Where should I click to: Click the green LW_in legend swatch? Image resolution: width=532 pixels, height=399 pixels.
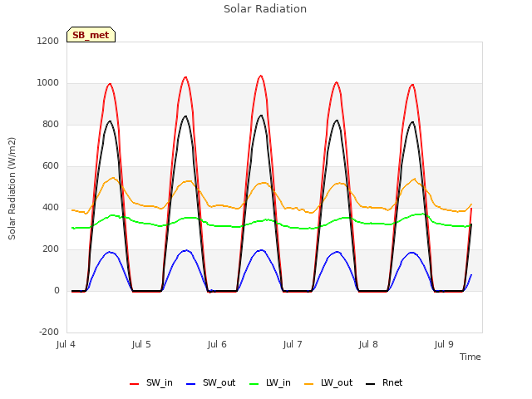[254, 384]
